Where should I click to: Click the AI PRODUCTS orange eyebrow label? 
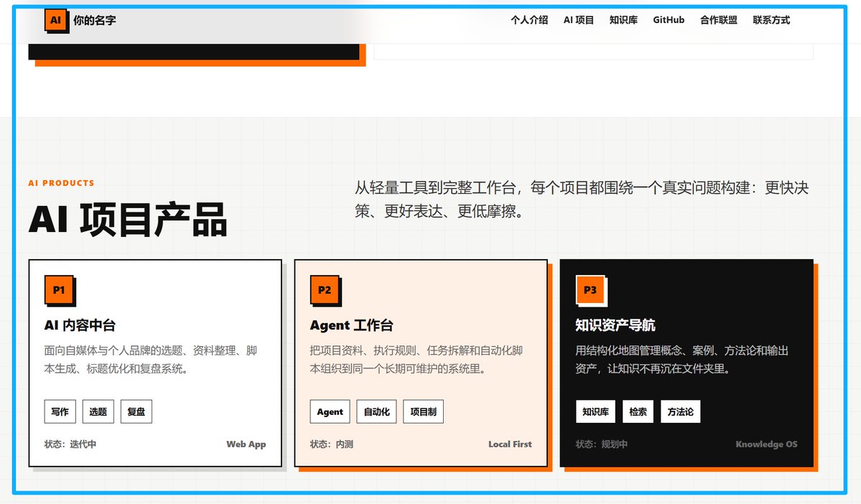[62, 183]
